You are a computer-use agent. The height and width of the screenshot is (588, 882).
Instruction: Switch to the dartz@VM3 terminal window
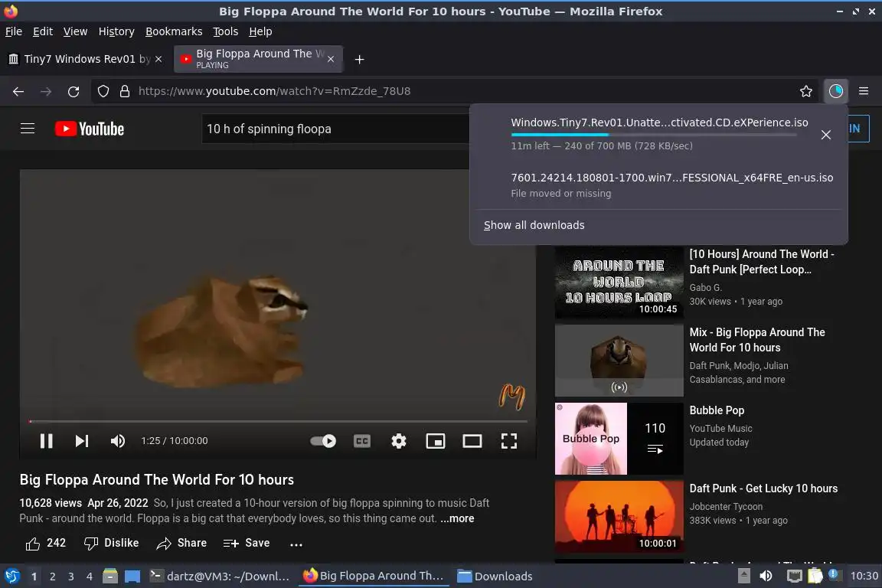click(220, 577)
